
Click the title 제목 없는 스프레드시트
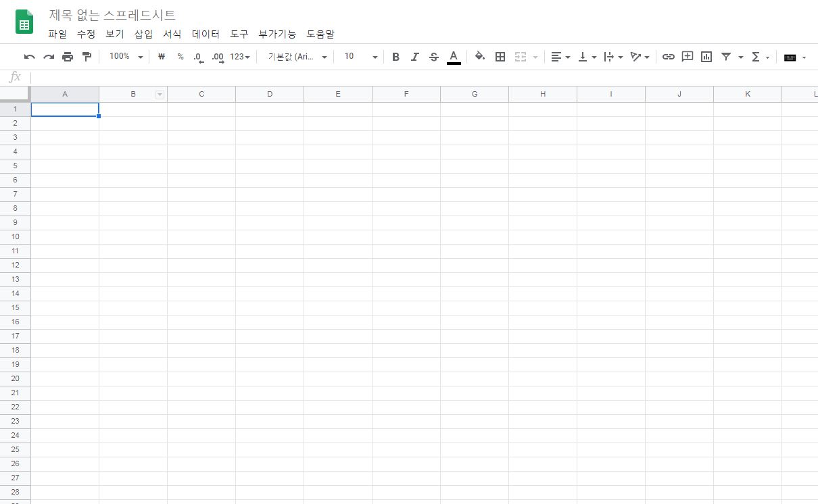112,15
